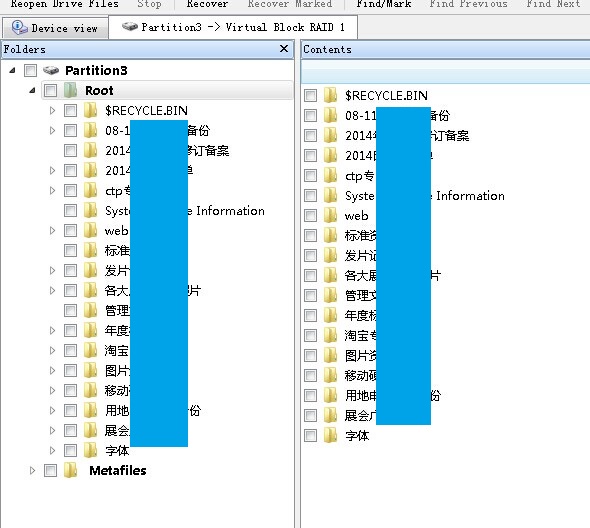Expand the Metafiles tree node

coord(32,470)
